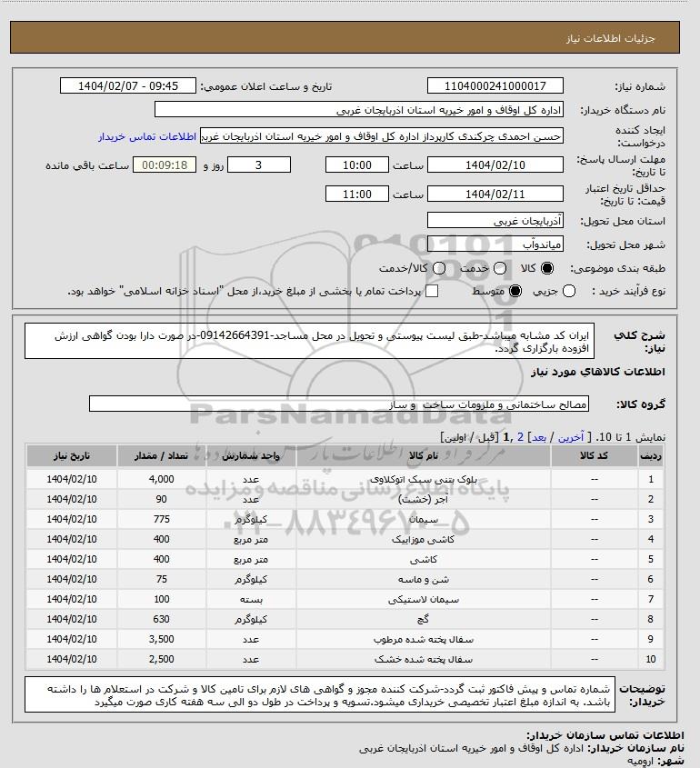
Task: Select the item سیمان لاستیکی
Action: [x=424, y=600]
